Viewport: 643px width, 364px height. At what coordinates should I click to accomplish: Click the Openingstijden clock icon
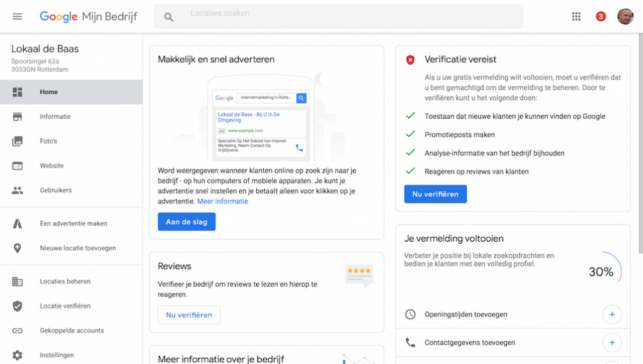click(x=410, y=314)
